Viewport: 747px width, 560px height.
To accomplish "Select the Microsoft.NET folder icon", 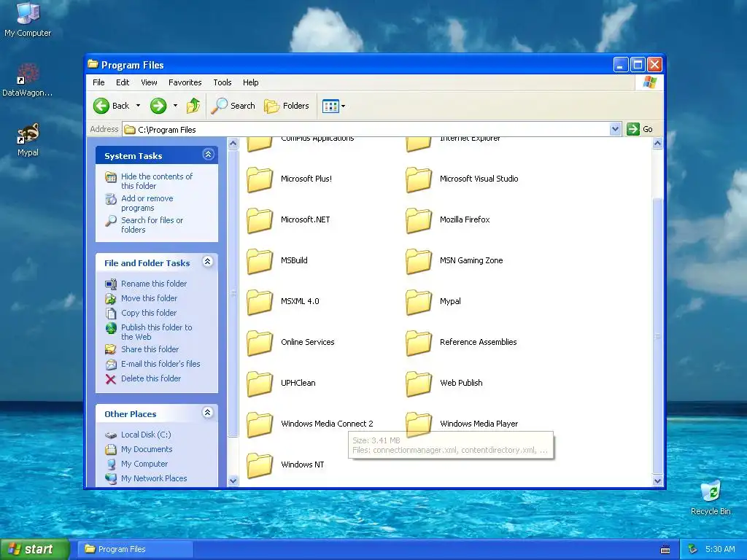I will 260,220.
